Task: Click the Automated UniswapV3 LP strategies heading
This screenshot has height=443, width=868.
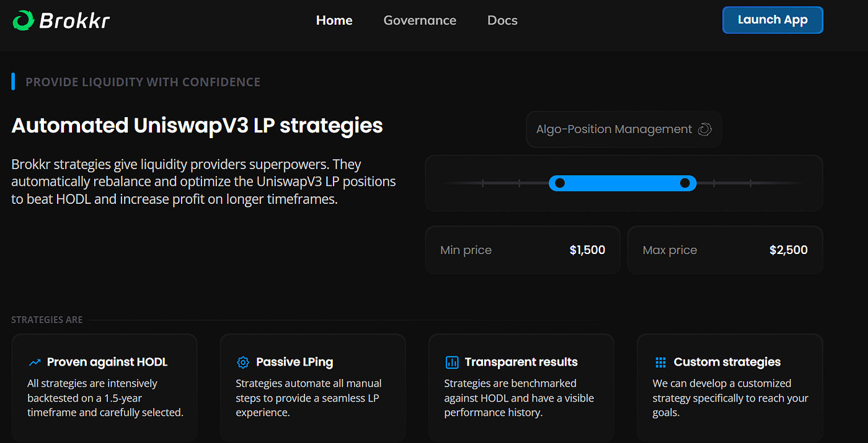Action: [197, 125]
